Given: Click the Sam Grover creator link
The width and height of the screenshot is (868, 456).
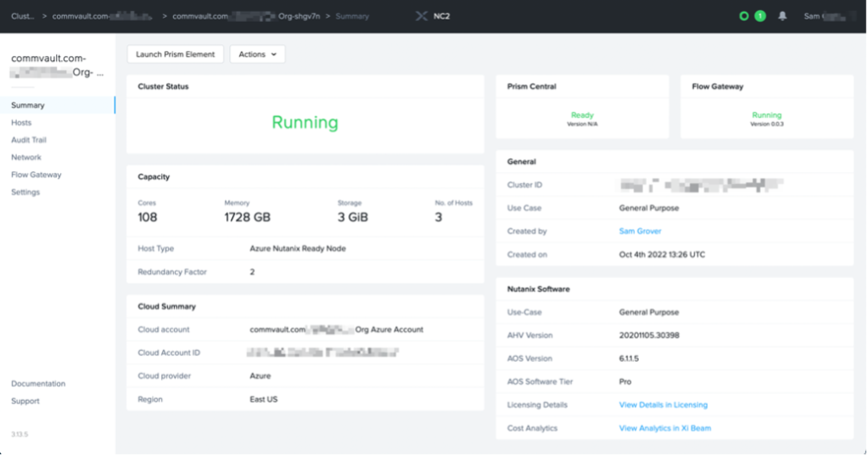Looking at the screenshot, I should (640, 231).
